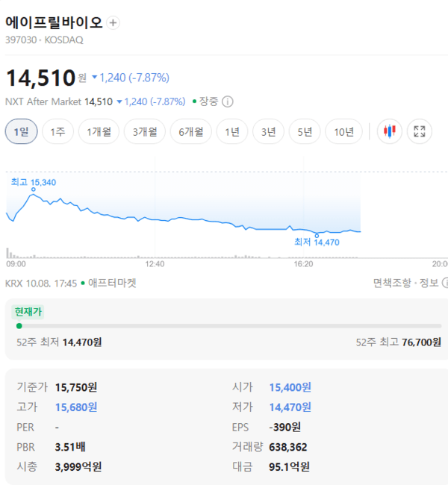Image resolution: width=448 pixels, height=485 pixels.
Task: Click the KRX 10.08. 17:45 timestamp
Action: tap(41, 283)
